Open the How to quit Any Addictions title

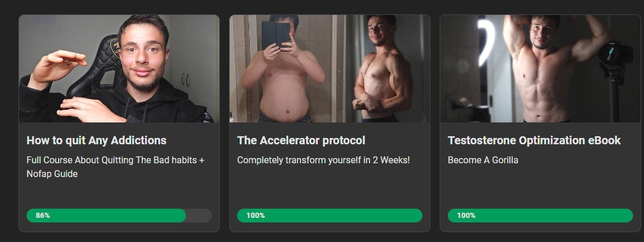(97, 140)
